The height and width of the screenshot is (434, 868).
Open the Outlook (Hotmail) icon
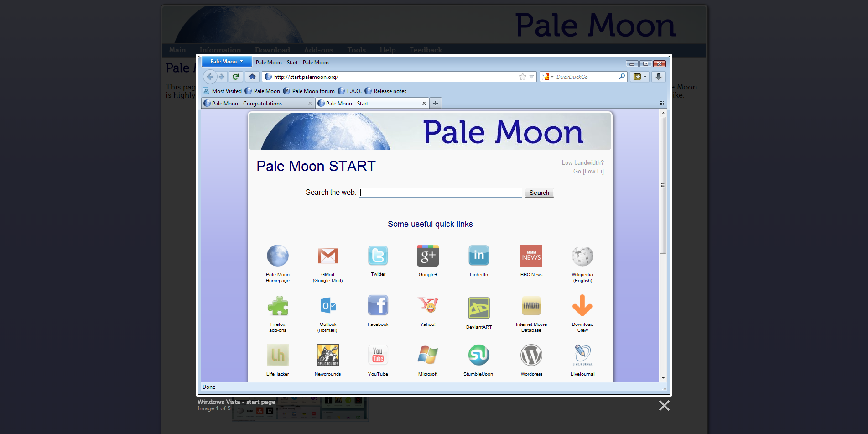(328, 306)
